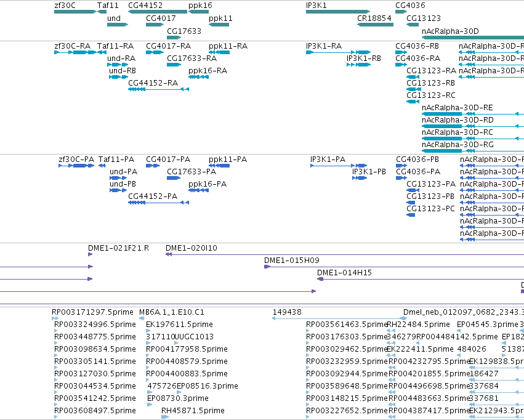Select the und gene feature

tap(118, 25)
